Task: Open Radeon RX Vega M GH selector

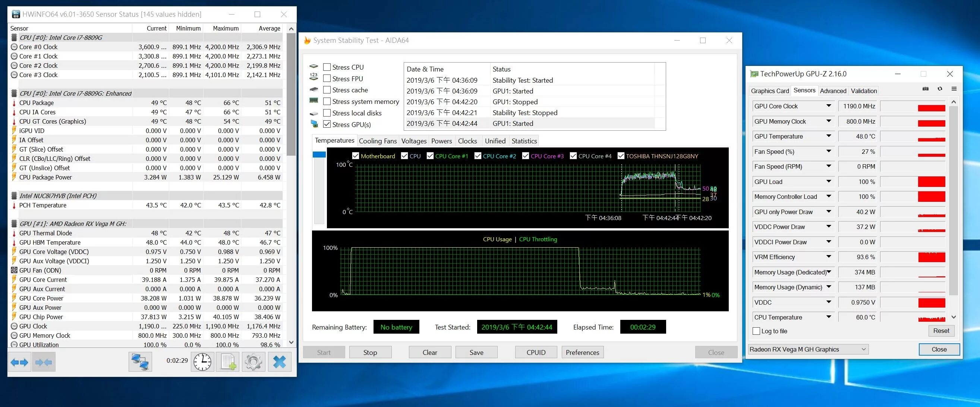Action: pos(808,349)
